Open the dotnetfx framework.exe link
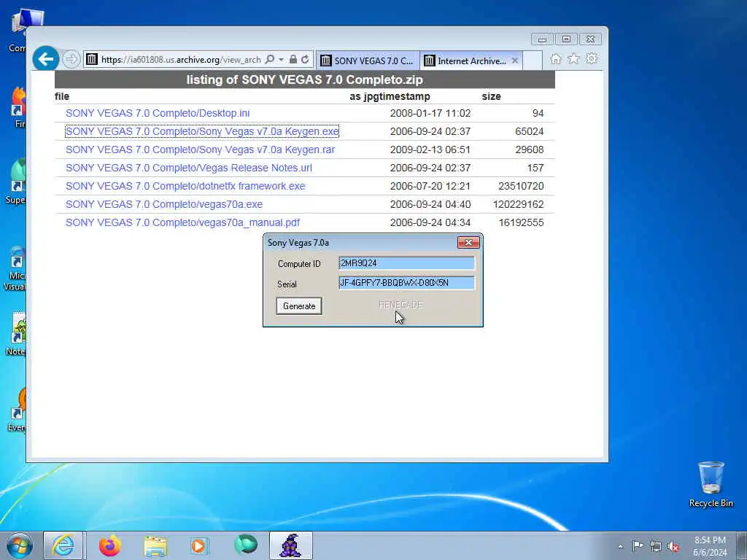Screen dimensions: 747x560 click(x=185, y=186)
